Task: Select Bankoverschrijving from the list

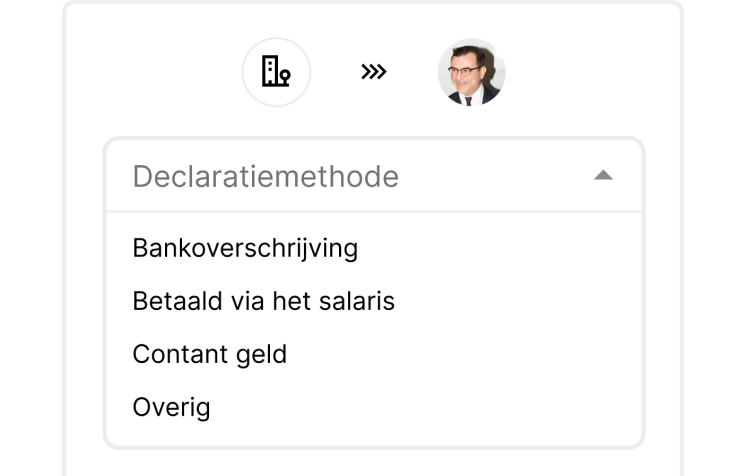Action: pyautogui.click(x=245, y=247)
